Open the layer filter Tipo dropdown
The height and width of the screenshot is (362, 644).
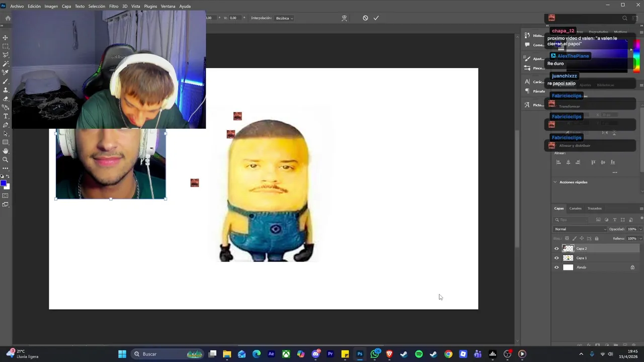[x=572, y=220]
